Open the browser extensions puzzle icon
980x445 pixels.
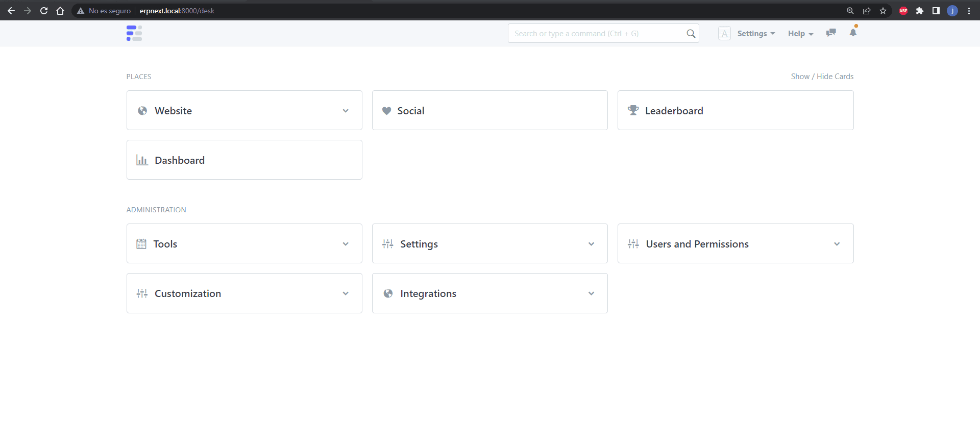coord(920,11)
